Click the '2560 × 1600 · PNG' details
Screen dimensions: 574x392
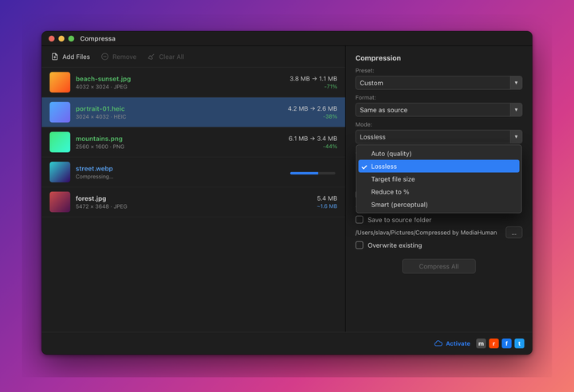click(x=100, y=147)
